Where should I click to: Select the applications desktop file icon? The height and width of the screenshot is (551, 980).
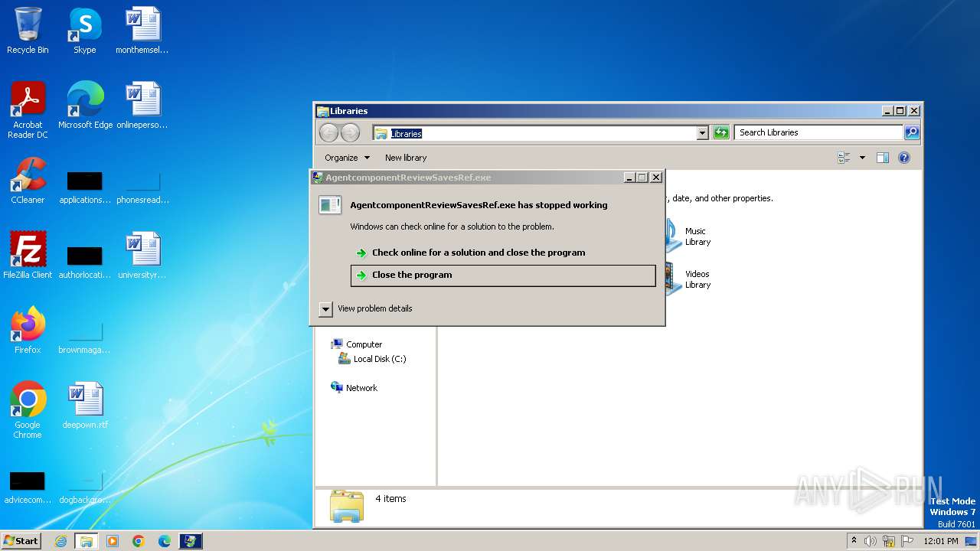click(x=85, y=187)
